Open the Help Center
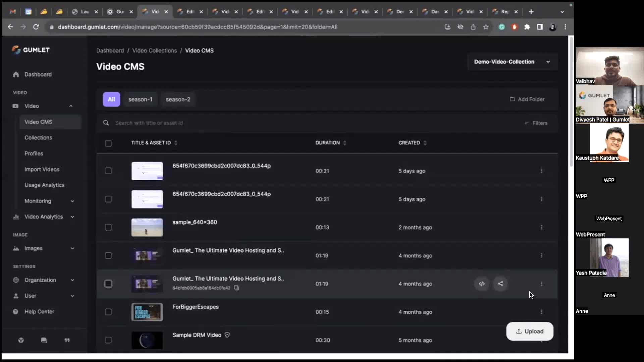644x362 pixels. click(x=39, y=311)
